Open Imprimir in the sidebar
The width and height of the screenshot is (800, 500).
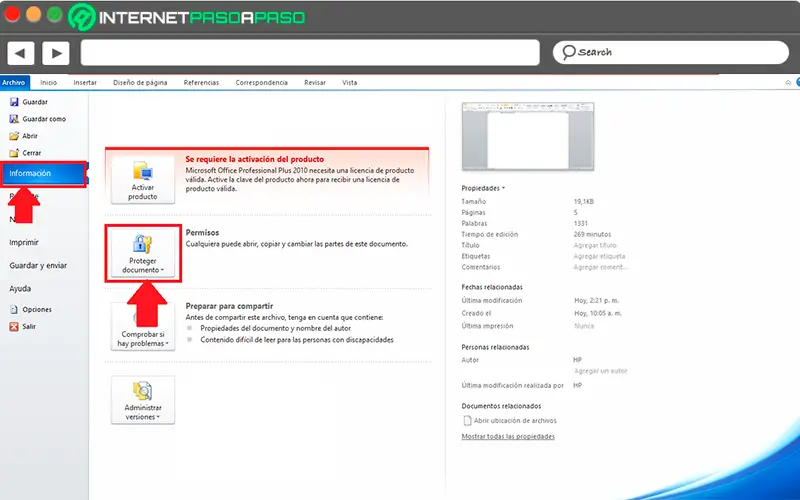pyautogui.click(x=24, y=242)
